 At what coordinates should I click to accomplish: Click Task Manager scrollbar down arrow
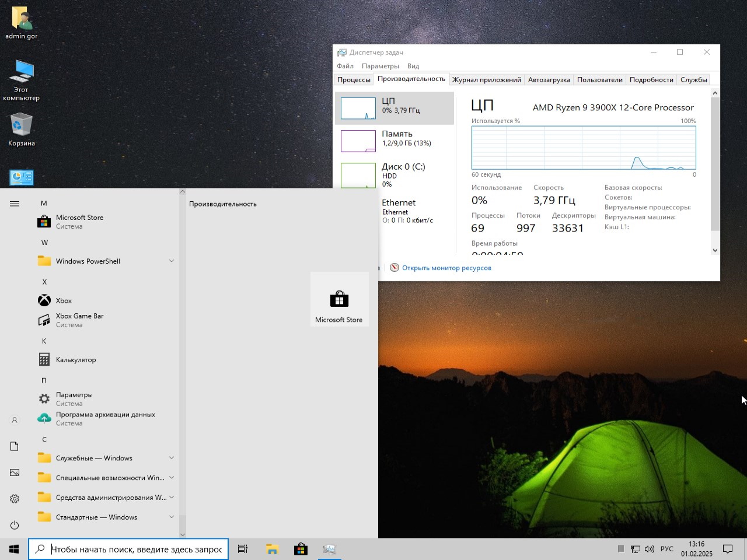(715, 250)
